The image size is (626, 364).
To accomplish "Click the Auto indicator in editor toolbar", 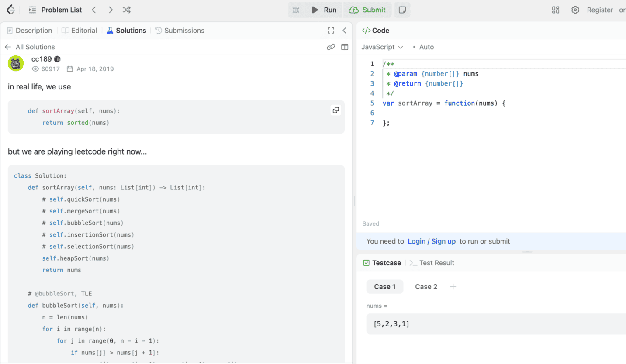I will pyautogui.click(x=423, y=47).
